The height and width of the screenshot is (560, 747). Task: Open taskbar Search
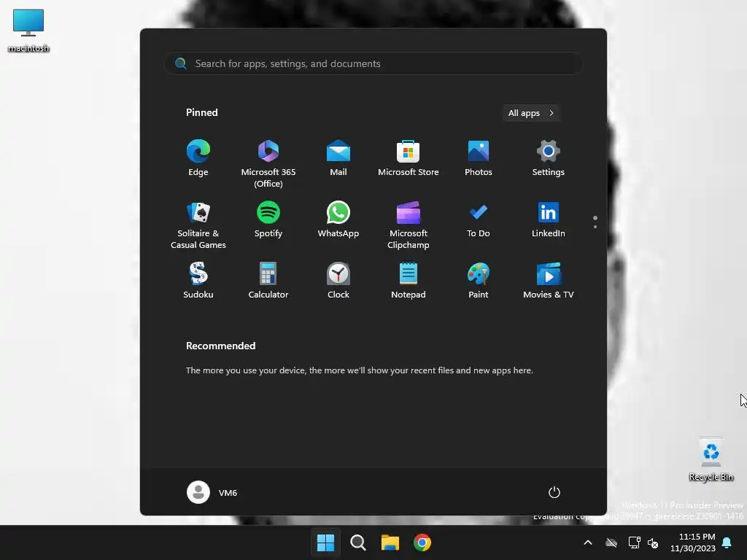tap(358, 542)
